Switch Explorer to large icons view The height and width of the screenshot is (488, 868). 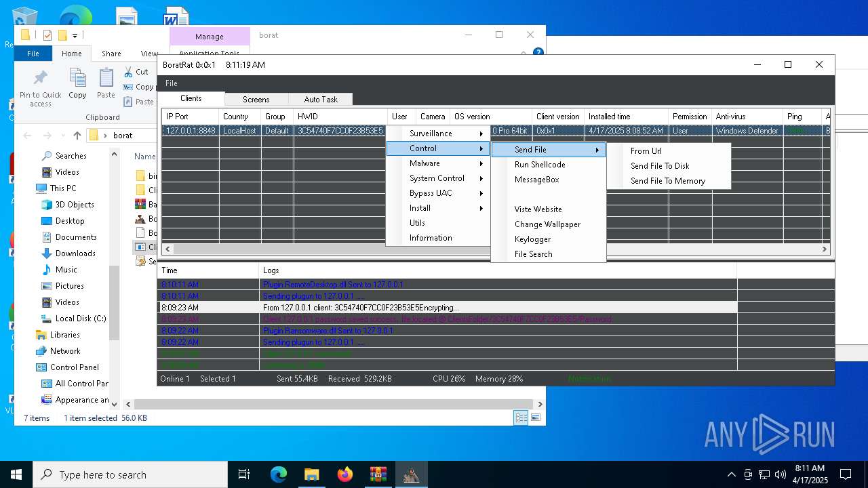click(536, 418)
